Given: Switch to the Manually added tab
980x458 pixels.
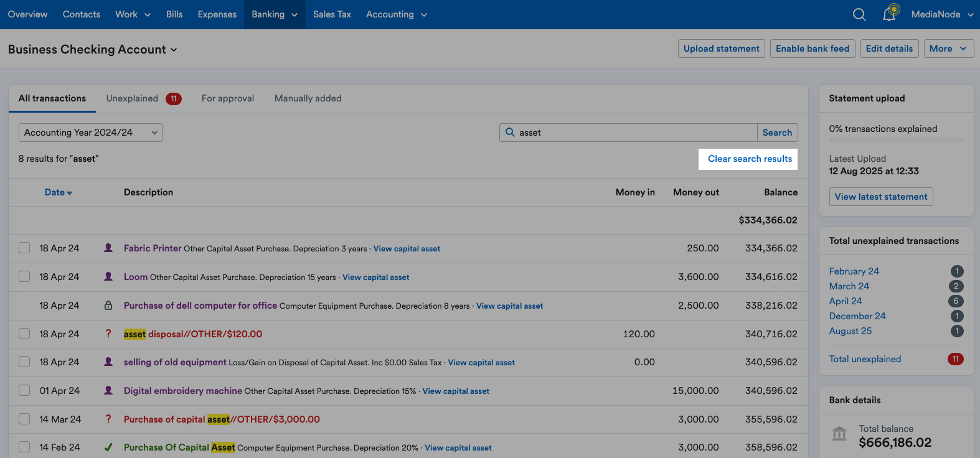Looking at the screenshot, I should [x=308, y=98].
